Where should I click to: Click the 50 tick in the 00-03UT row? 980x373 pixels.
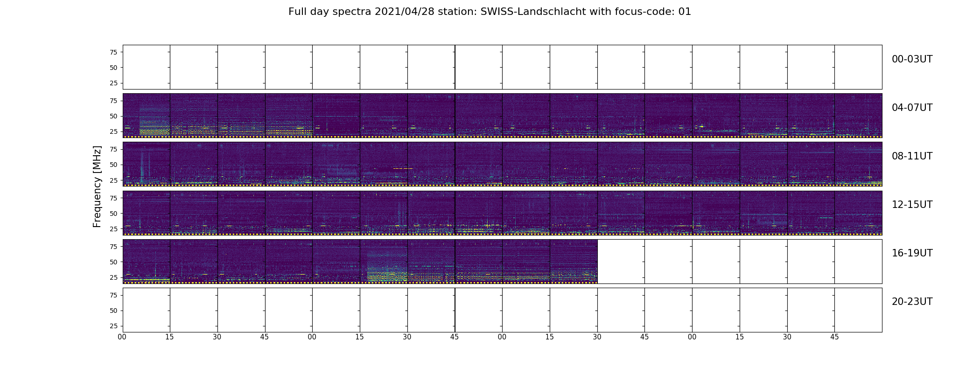(113, 68)
